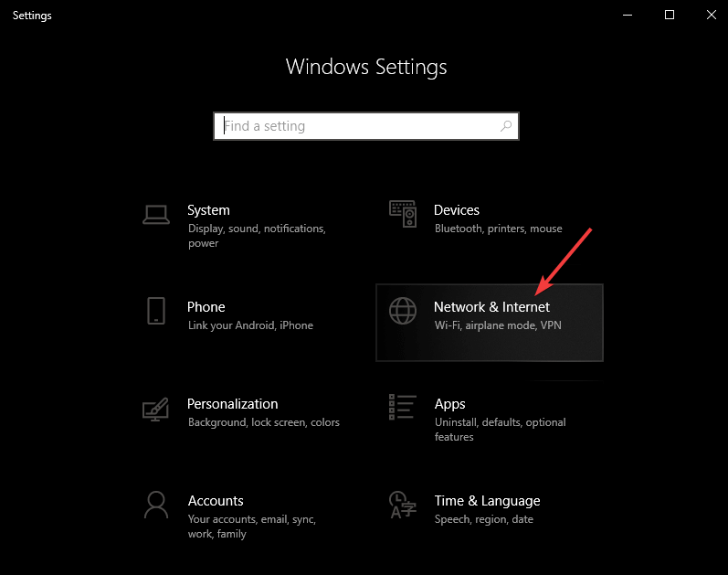Screen dimensions: 728x575
Task: Close the Settings window
Action: tap(712, 15)
